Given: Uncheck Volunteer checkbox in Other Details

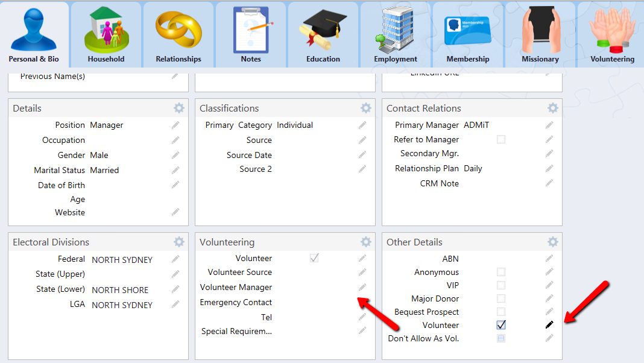Looking at the screenshot, I should [x=501, y=325].
